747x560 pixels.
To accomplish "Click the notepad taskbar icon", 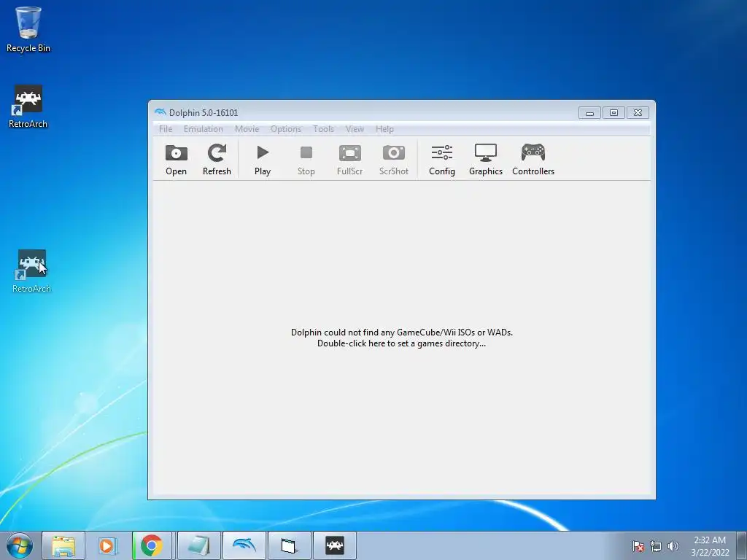I will pyautogui.click(x=198, y=545).
